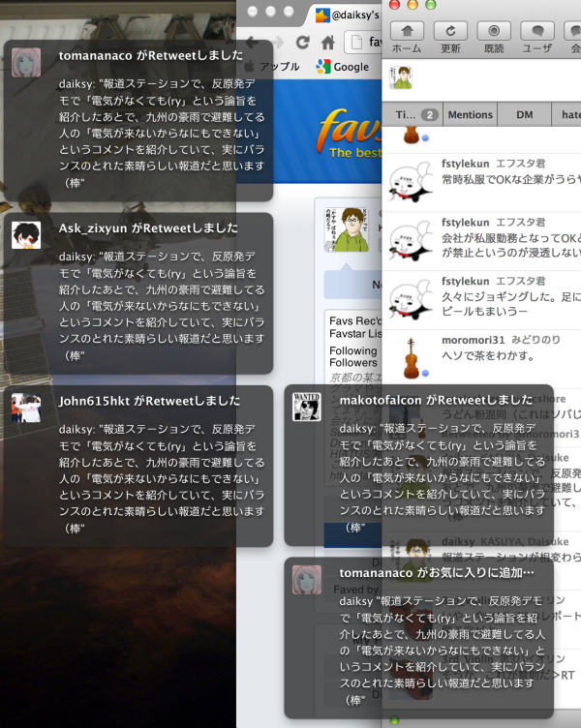This screenshot has width=581, height=728.
Task: Click the tomananaco Retweet notification avatar
Action: pos(26,62)
